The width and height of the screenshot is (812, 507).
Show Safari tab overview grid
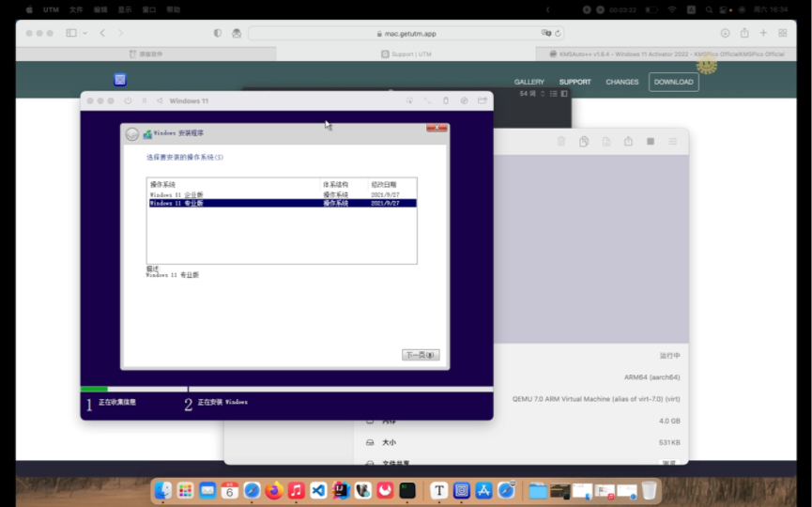[x=783, y=33]
